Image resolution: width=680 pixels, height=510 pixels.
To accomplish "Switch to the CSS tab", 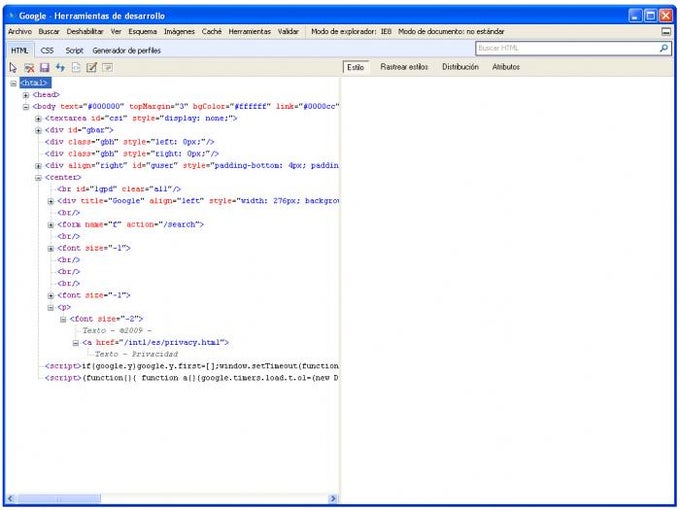I will (47, 51).
